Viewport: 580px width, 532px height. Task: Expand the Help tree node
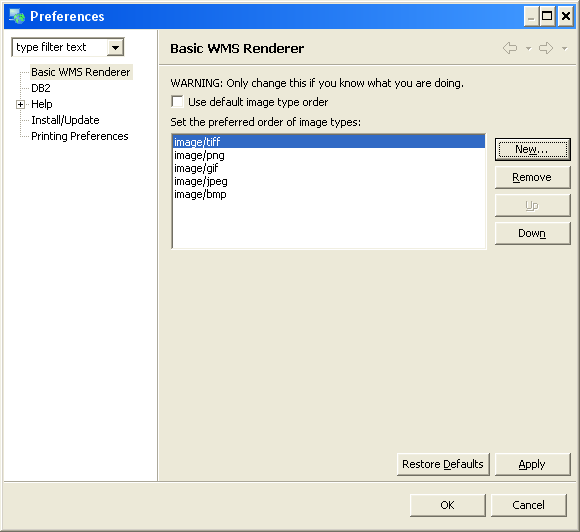pos(20,104)
